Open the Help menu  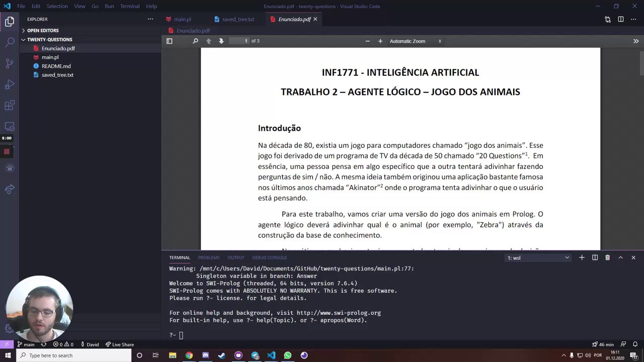coord(151,6)
